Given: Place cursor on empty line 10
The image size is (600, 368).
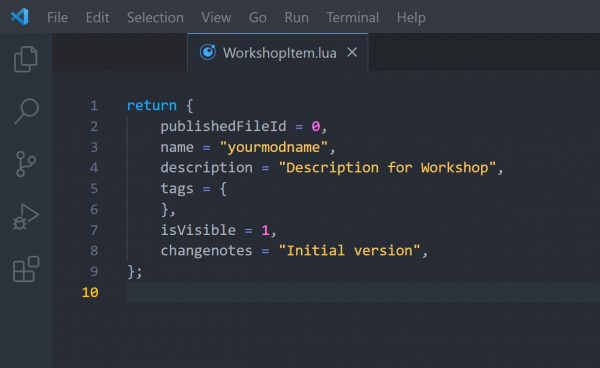Looking at the screenshot, I should (363, 292).
